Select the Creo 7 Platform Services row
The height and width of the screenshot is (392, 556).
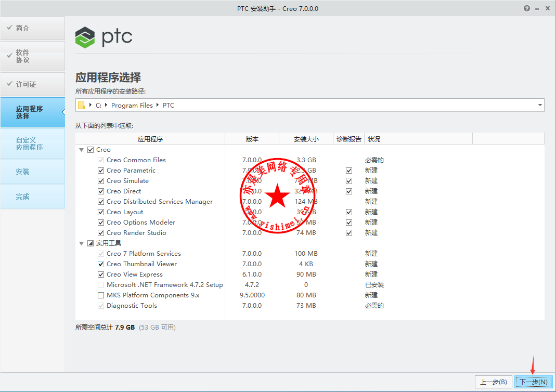coord(310,254)
